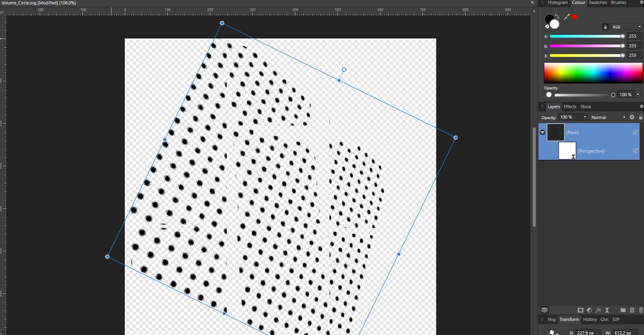Open layer effects fx button

click(598, 310)
